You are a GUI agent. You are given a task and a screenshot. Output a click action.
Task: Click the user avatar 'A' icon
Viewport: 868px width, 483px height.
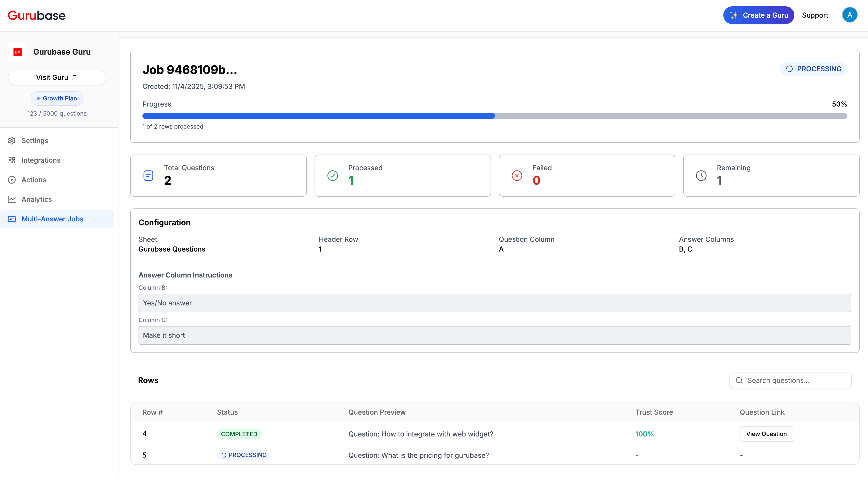849,15
